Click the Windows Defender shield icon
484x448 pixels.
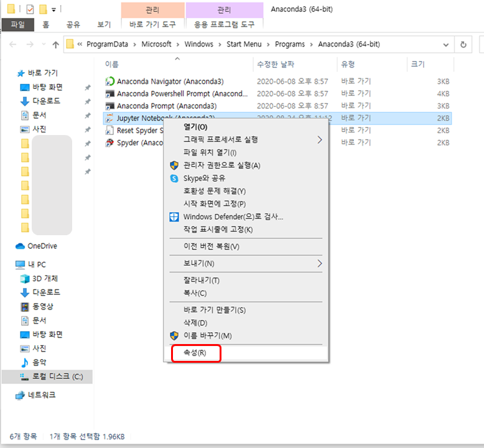tap(174, 217)
